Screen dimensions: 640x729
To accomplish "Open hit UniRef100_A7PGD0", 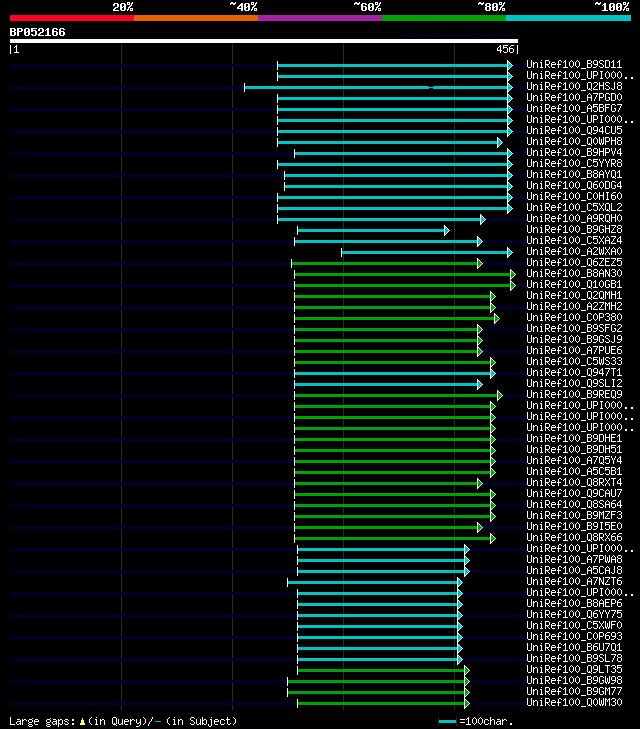I will pyautogui.click(x=574, y=97).
